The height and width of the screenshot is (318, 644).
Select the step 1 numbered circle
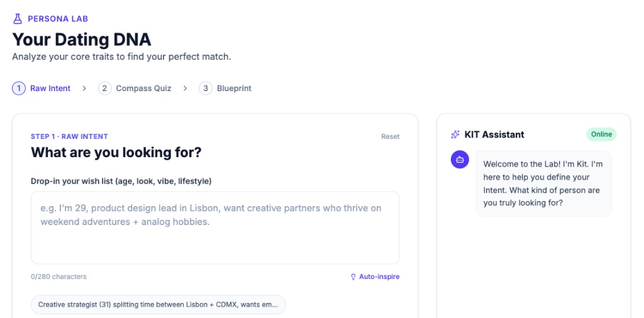(19, 89)
